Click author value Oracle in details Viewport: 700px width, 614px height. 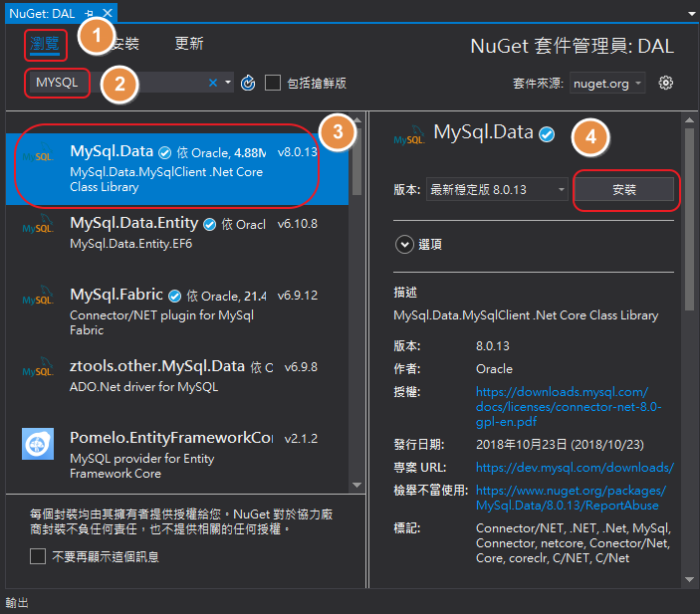[494, 369]
